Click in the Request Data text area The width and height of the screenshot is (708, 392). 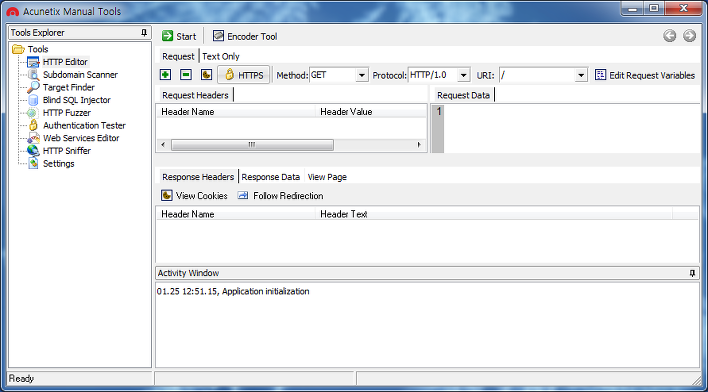tap(572, 129)
